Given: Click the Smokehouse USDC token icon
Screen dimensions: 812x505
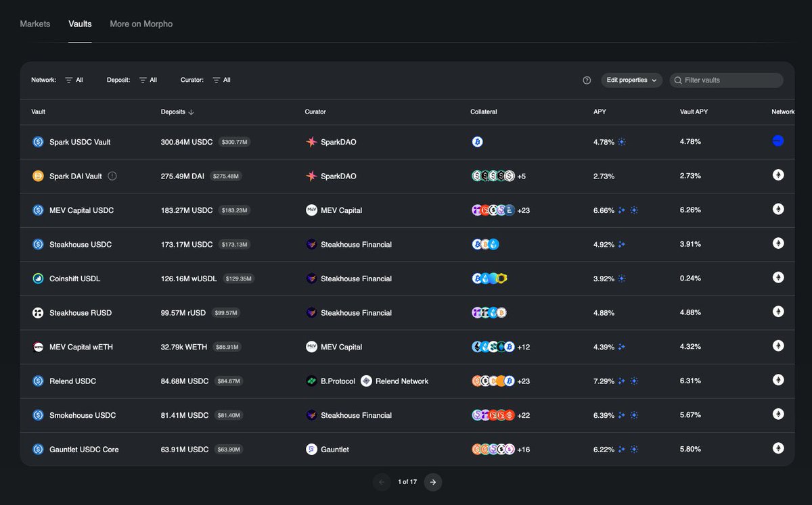Looking at the screenshot, I should (x=38, y=415).
